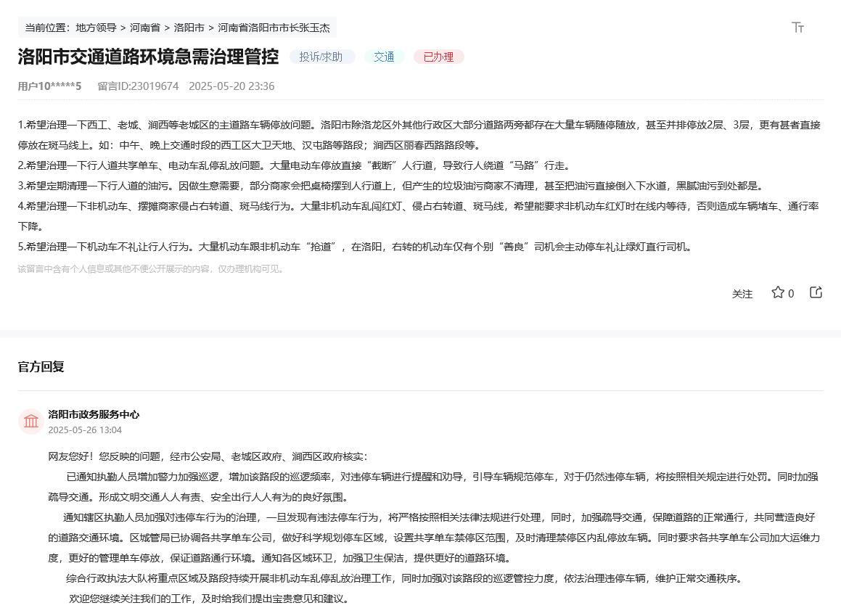Screen dimensions: 841x616
Task: Select the 投诉/求助 tag
Action: pos(321,57)
